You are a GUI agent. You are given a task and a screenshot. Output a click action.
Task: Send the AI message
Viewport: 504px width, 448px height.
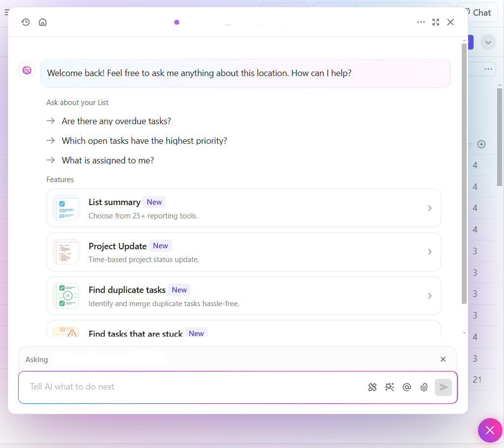pyautogui.click(x=443, y=387)
